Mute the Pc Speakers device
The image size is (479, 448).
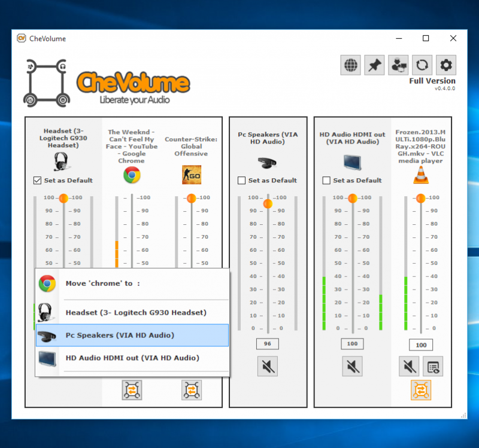coord(268,366)
